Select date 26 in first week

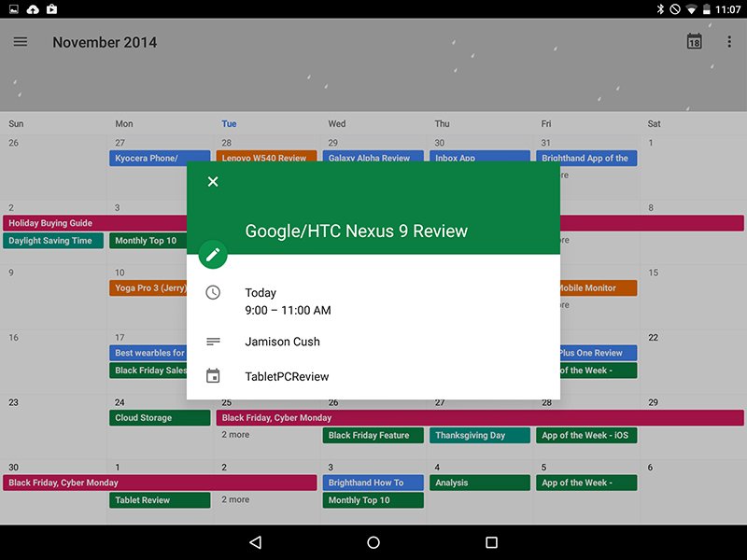tap(13, 143)
